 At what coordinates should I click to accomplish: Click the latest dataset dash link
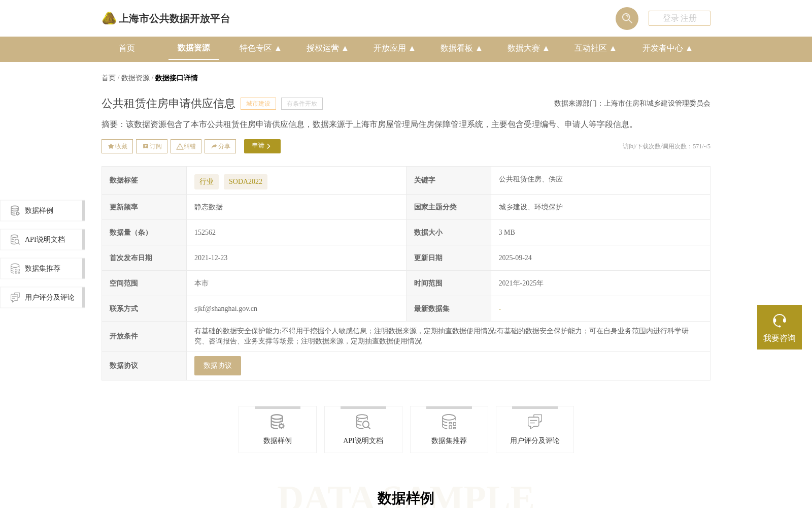(x=500, y=309)
